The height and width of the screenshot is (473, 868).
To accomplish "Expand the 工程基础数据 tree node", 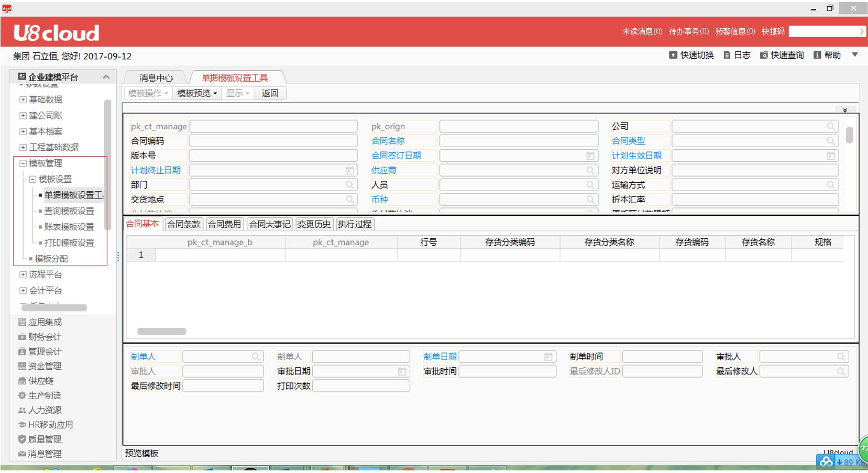I will pos(23,147).
